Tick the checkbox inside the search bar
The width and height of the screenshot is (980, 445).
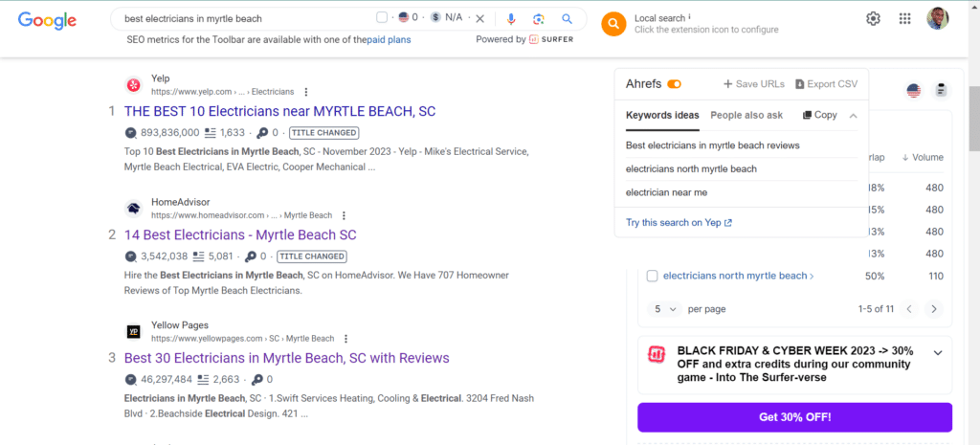382,17
